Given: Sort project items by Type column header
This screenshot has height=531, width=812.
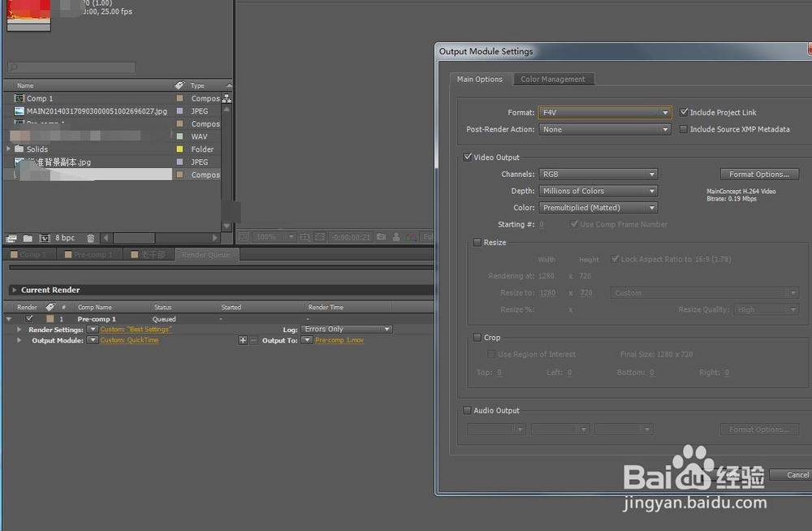Looking at the screenshot, I should point(197,85).
